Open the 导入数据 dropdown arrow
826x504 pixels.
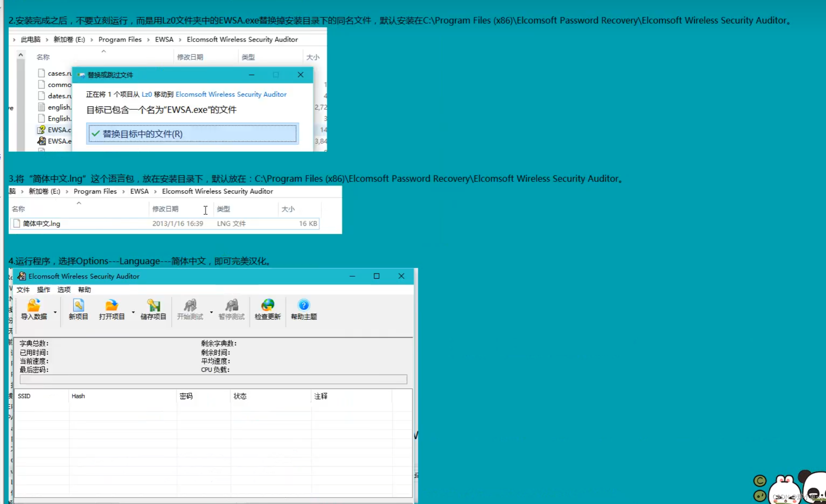tap(55, 312)
